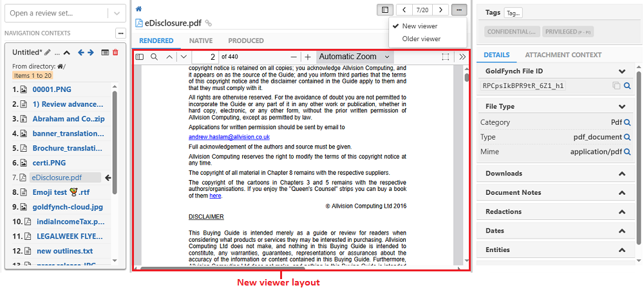
Task: Click the ellipsis beside the Untitled pencil icon
Action: pos(57,53)
